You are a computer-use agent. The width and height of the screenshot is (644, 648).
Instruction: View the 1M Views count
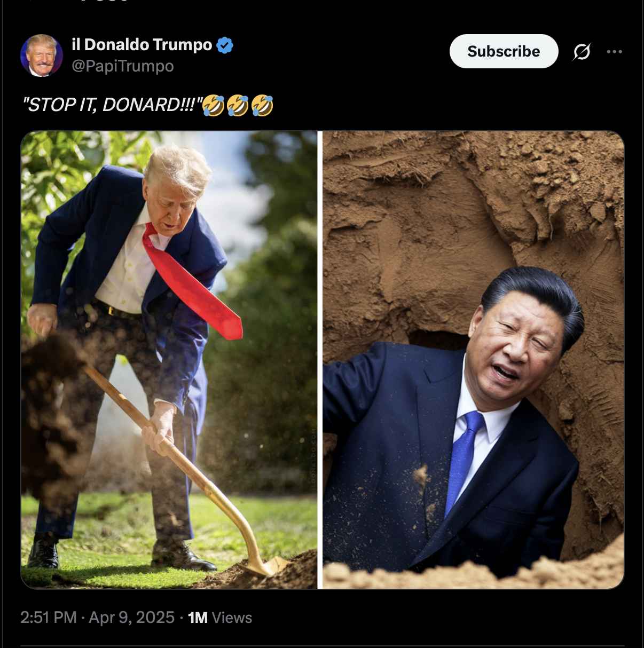(x=220, y=618)
